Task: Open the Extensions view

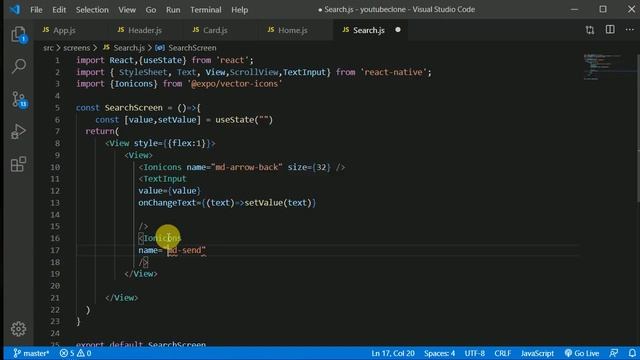Action: pyautogui.click(x=18, y=164)
